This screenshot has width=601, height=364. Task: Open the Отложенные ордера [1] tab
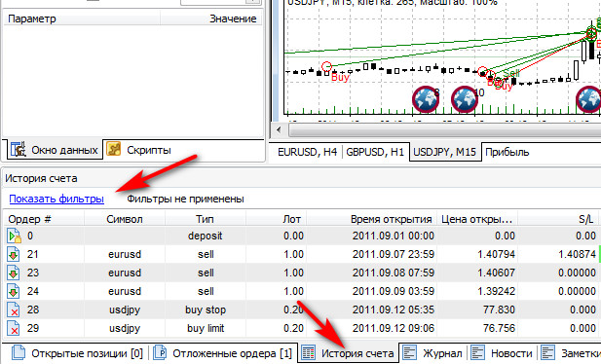coord(222,353)
